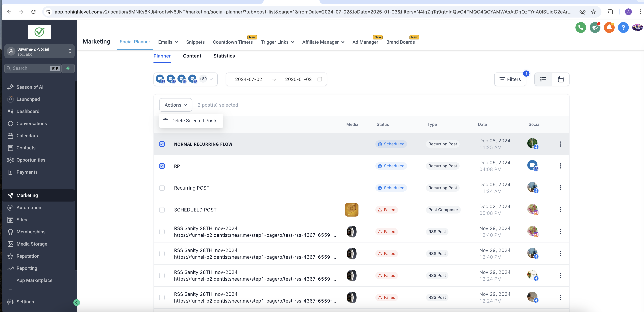
Task: Collapse sidebar with green arrow button
Action: pos(77,303)
